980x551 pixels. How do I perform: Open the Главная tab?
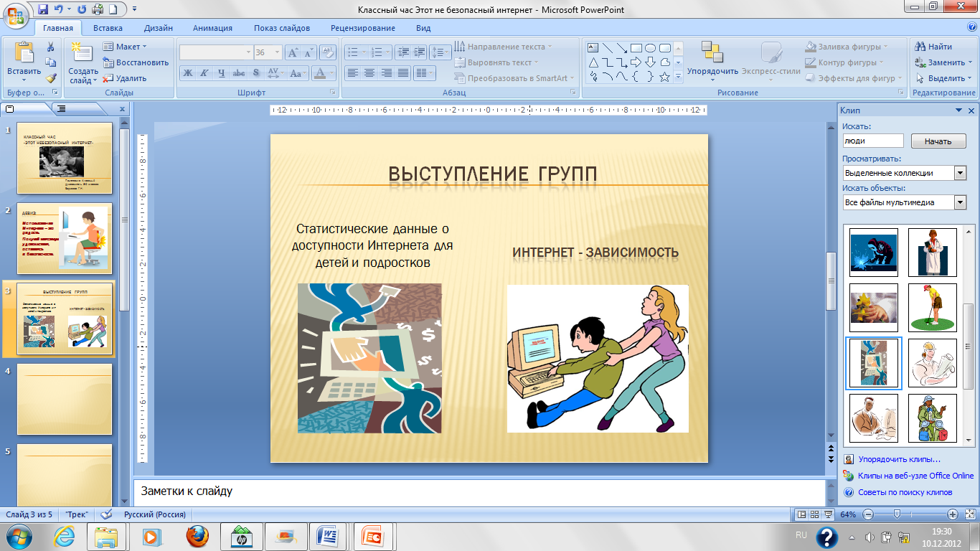tap(58, 28)
